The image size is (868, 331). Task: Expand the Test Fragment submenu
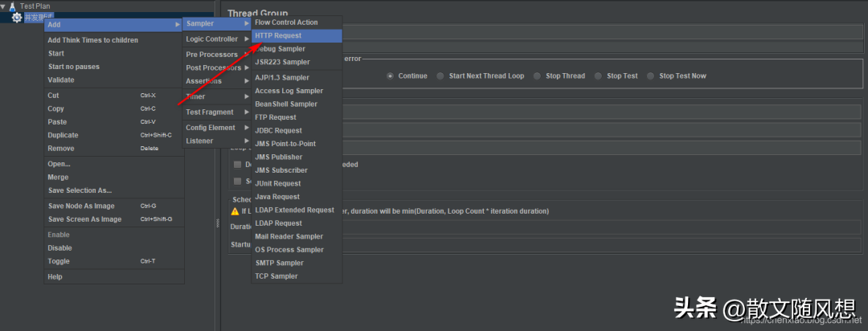[217, 112]
